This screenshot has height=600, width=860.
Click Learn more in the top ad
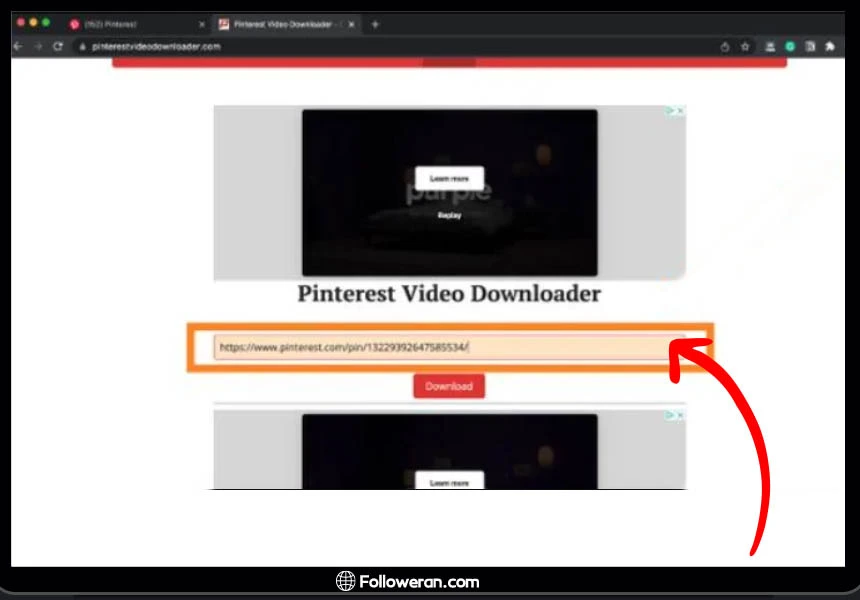pos(449,178)
